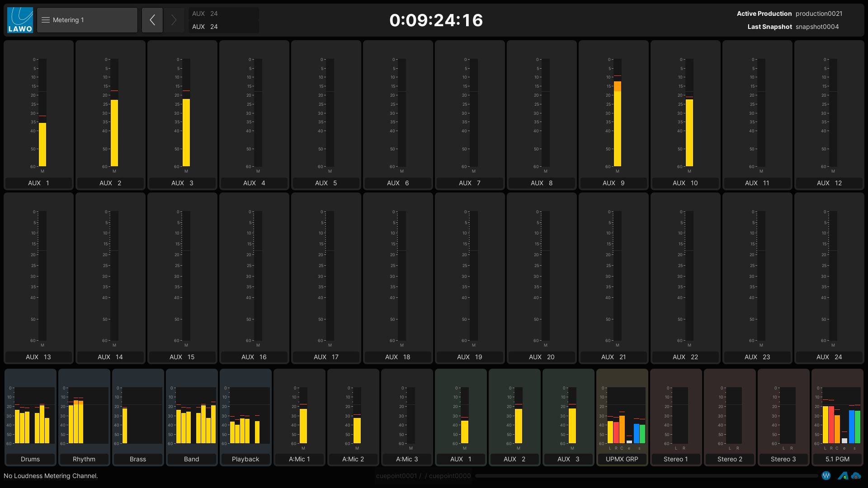The height and width of the screenshot is (488, 868).
Task: Select the Stereo 2 sum label
Action: point(730,459)
